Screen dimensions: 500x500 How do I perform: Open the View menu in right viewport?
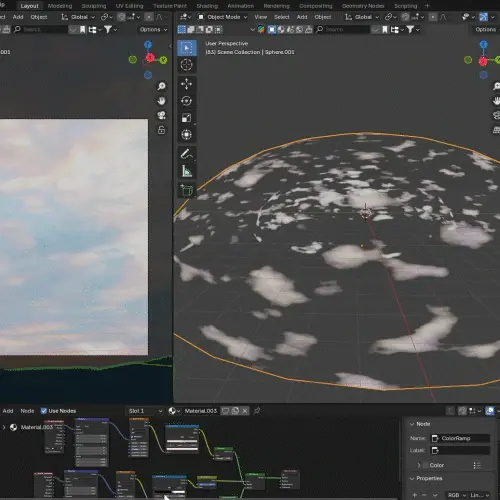pos(261,17)
